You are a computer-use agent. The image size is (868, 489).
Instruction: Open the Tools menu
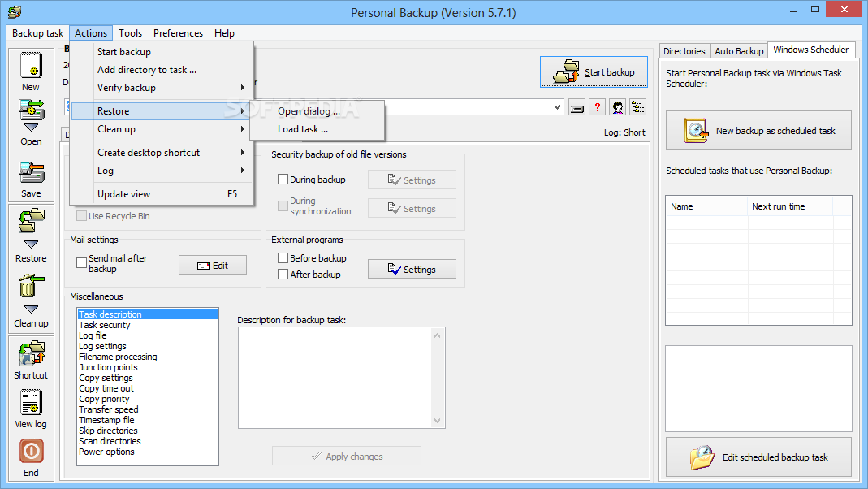[x=130, y=33]
